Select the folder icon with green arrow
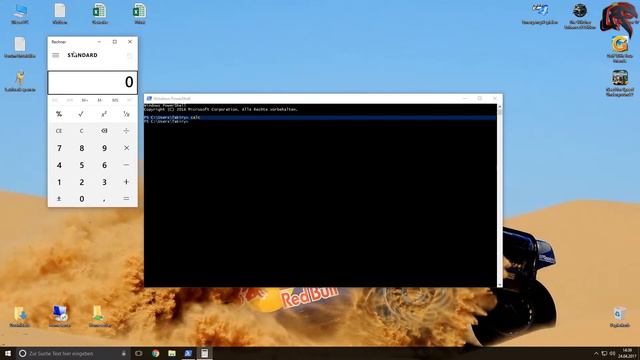 [x=100, y=316]
